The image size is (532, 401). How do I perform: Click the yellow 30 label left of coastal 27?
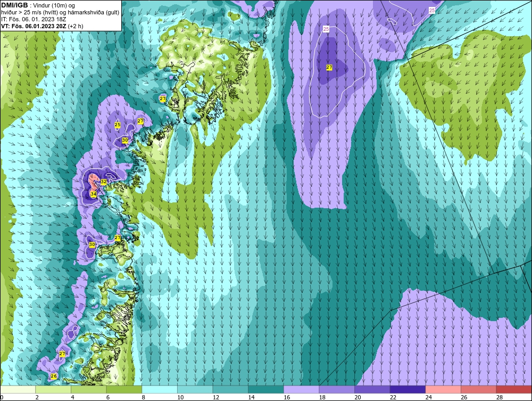pyautogui.click(x=92, y=244)
